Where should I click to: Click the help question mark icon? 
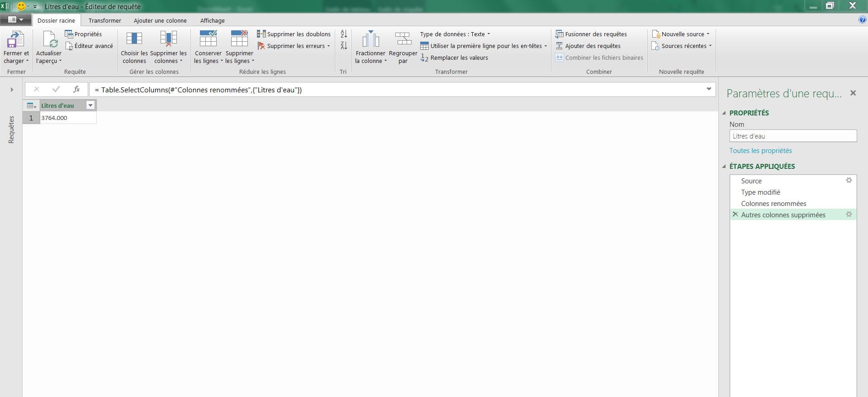862,20
